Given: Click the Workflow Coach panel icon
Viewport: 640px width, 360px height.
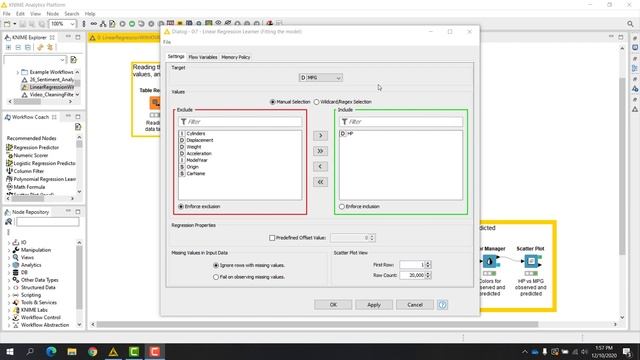Looking at the screenshot, I should pyautogui.click(x=8, y=117).
